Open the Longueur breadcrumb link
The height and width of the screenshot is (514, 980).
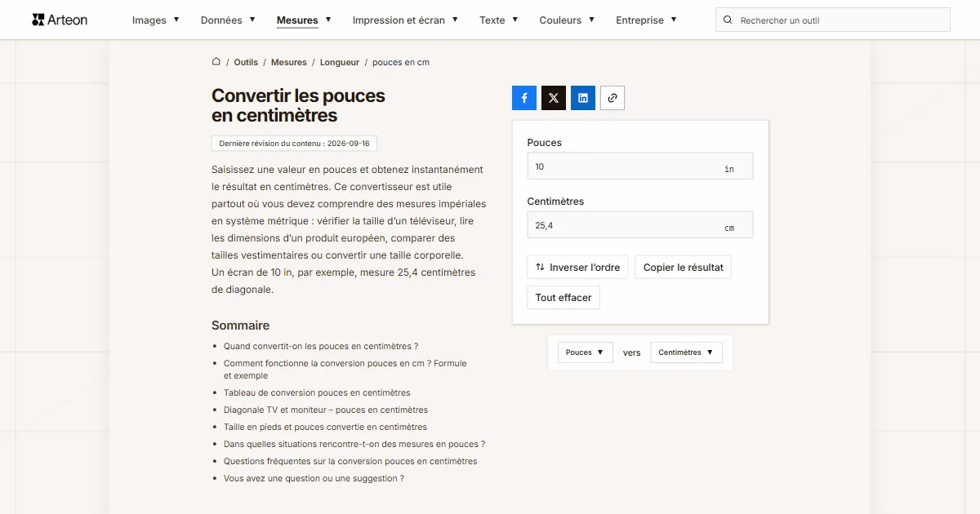pyautogui.click(x=340, y=62)
